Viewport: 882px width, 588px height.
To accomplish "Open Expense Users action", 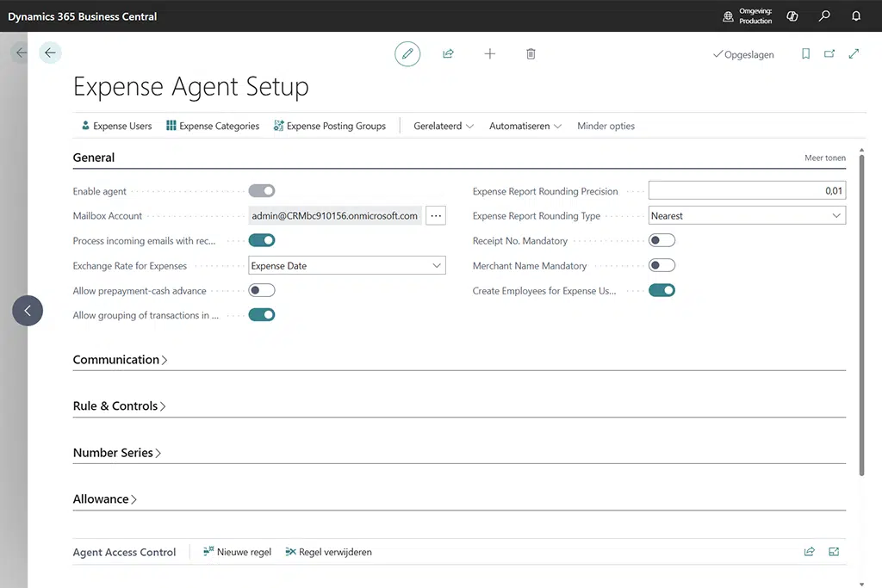I will point(117,126).
